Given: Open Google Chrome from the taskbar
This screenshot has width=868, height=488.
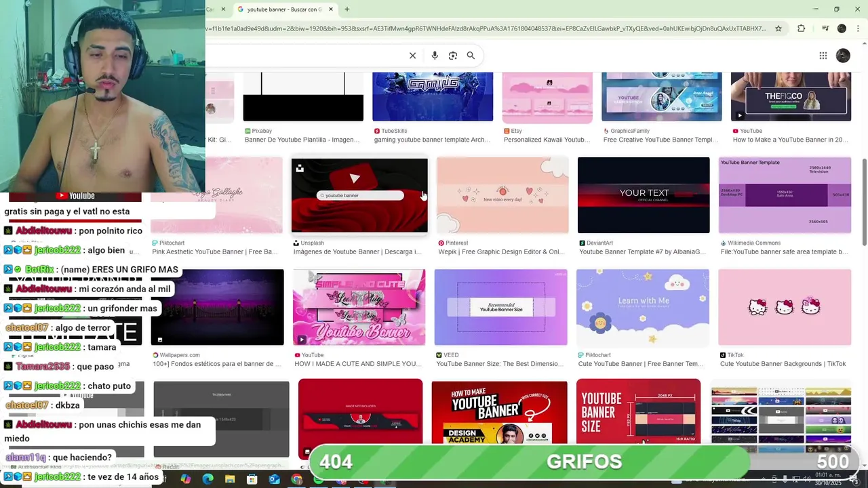Looking at the screenshot, I should (x=296, y=479).
